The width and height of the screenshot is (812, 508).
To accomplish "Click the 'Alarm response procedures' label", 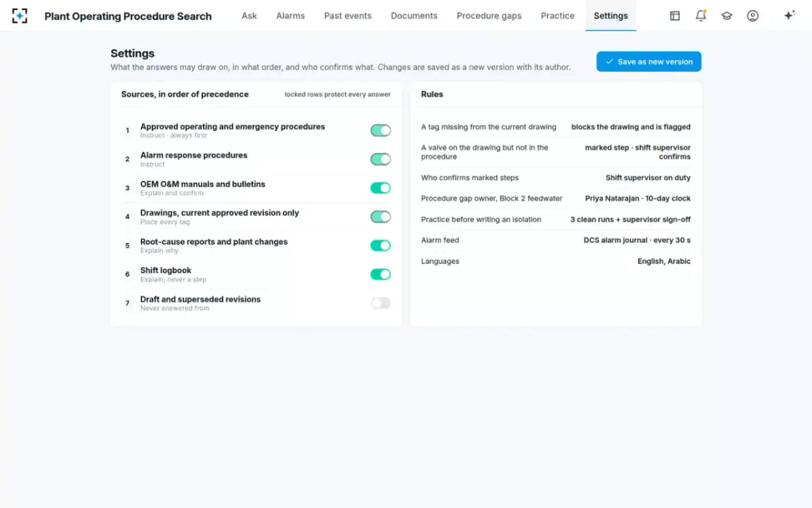I will click(x=194, y=155).
